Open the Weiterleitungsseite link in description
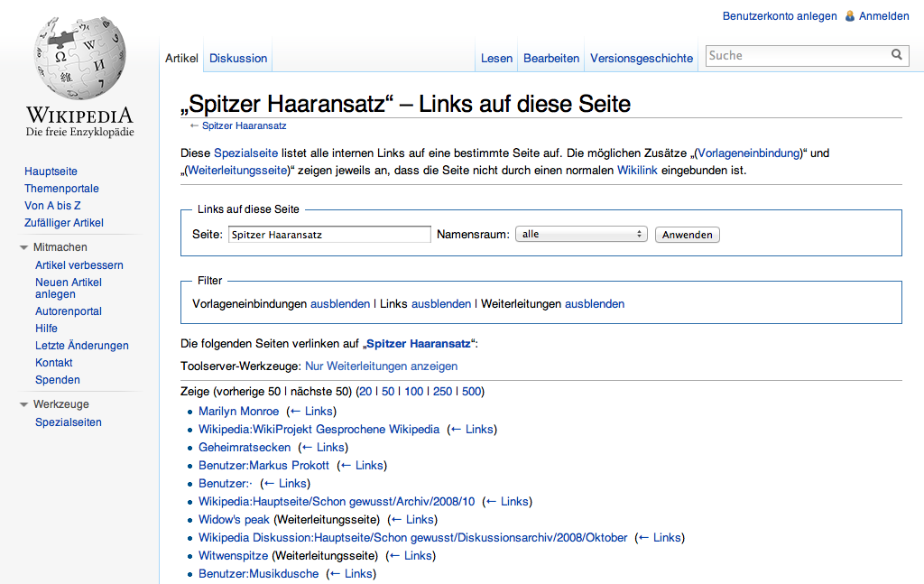Viewport: 924px width, 584px height. [237, 171]
